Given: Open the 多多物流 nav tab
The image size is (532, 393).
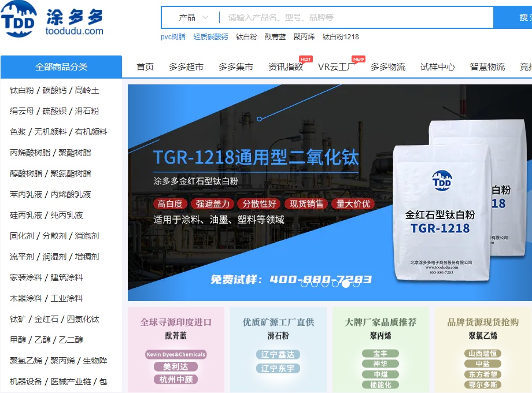Looking at the screenshot, I should [x=388, y=67].
